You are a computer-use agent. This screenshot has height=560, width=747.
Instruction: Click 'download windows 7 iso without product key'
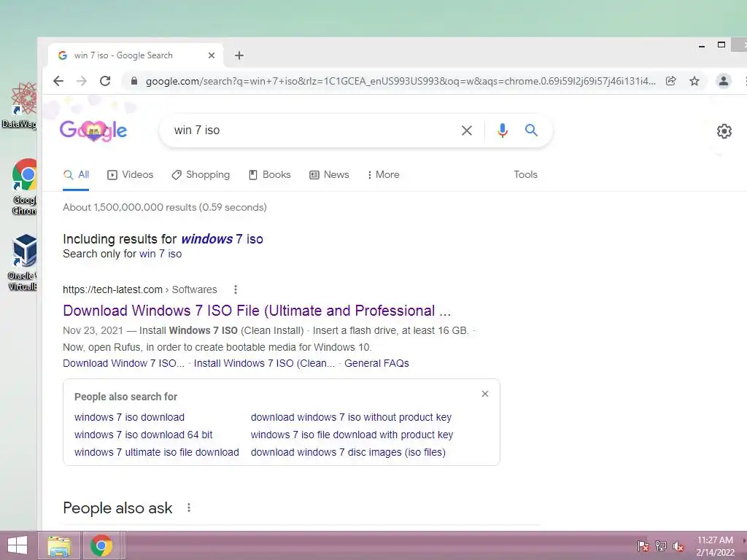(351, 417)
